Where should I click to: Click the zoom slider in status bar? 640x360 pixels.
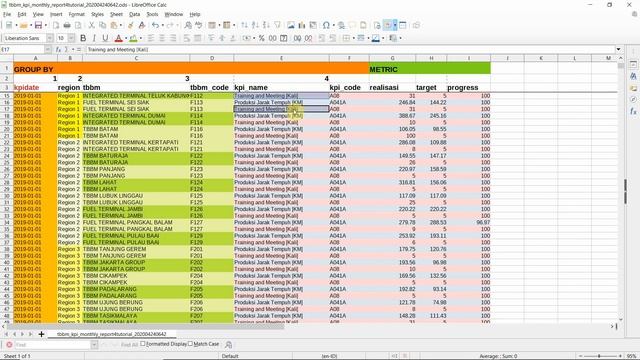[599, 356]
